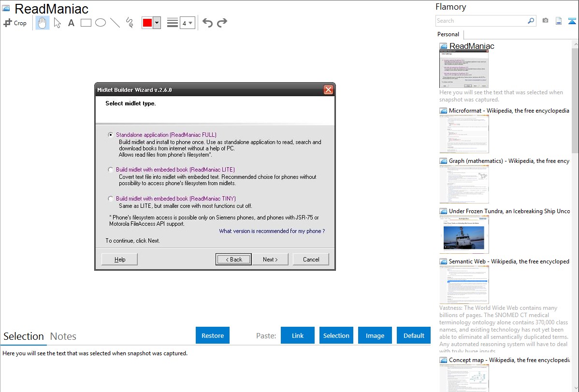
Task: Choose the arrow pointer tool
Action: point(57,23)
